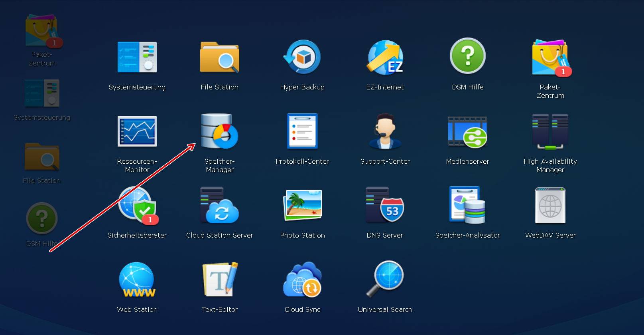Launch the DNS Server icon
Screen dimensions: 644x335
click(385, 205)
